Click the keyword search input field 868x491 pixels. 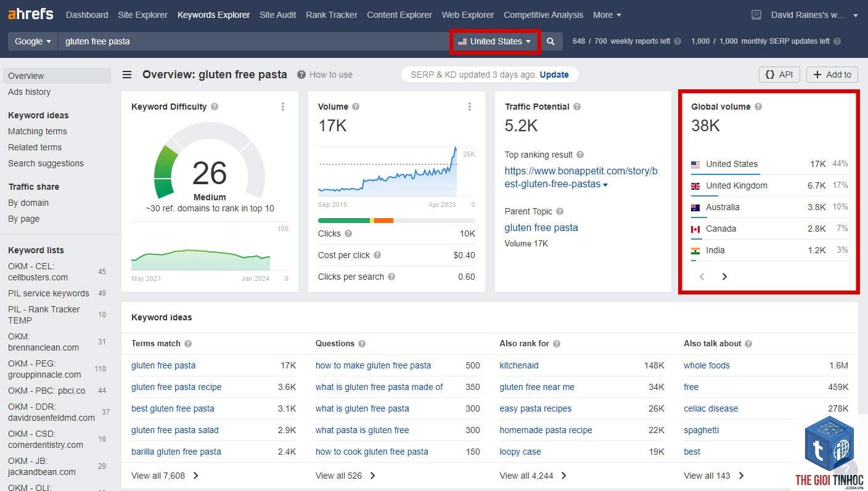[x=255, y=41]
